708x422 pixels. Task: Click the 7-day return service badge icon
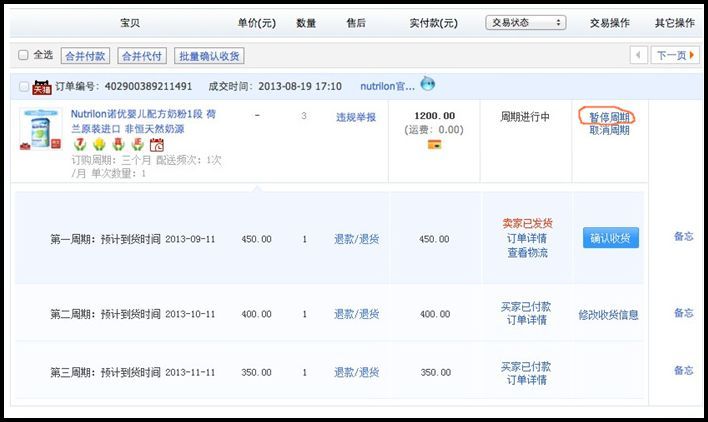80,144
